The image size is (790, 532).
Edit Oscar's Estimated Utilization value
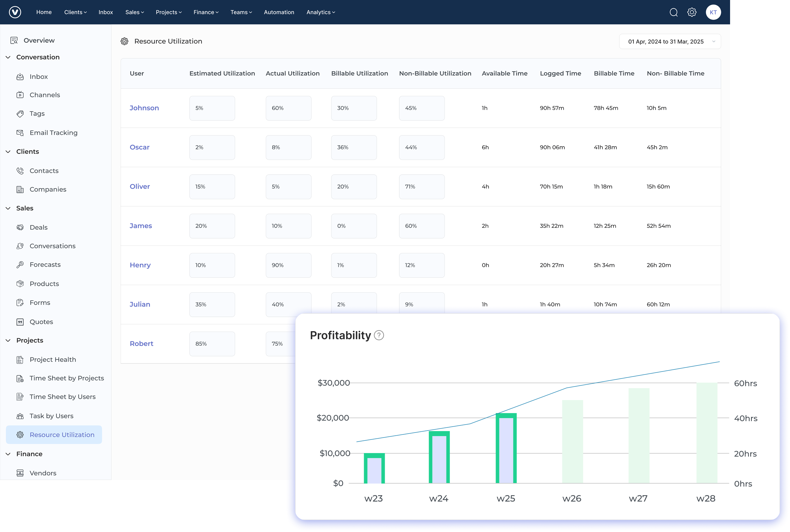tap(212, 147)
